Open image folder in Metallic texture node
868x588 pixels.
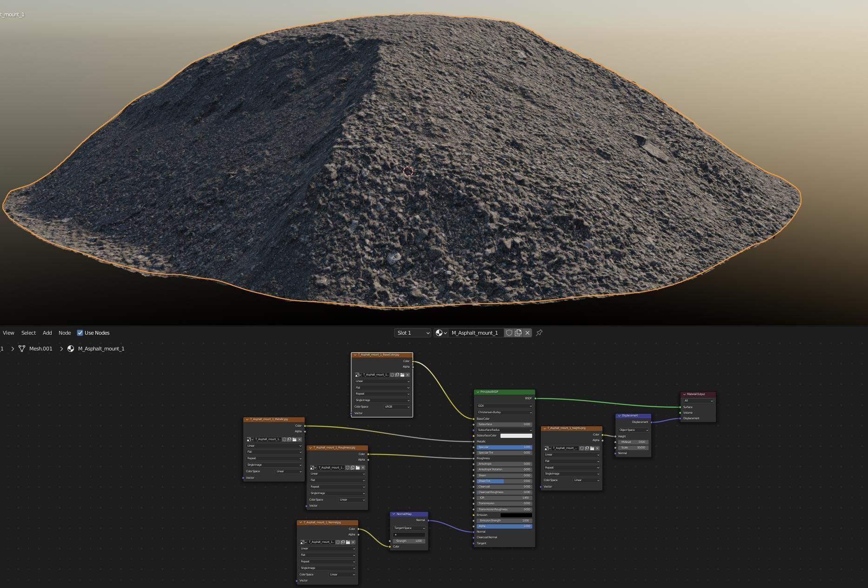[x=294, y=439]
